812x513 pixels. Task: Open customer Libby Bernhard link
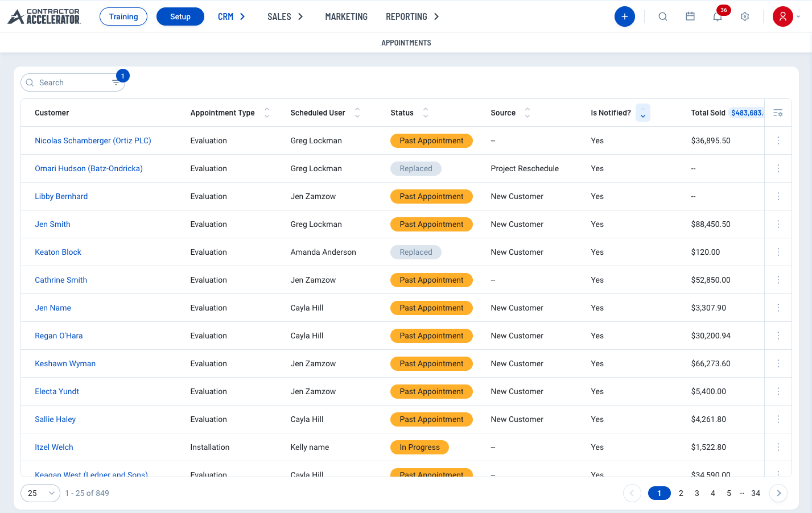coord(61,196)
